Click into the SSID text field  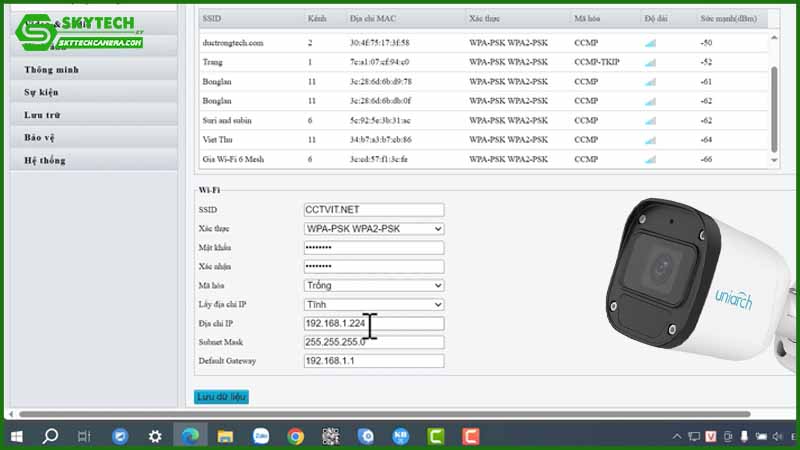coord(373,210)
